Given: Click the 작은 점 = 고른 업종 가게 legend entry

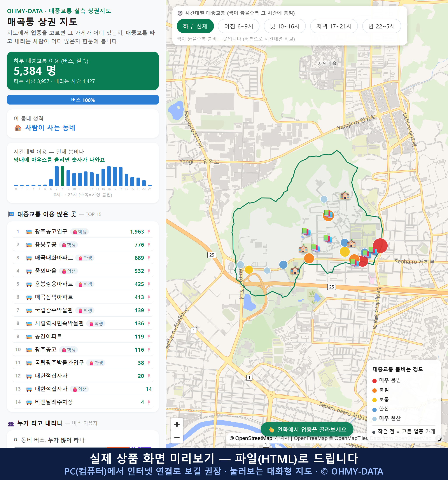Looking at the screenshot, I should coord(404,431).
